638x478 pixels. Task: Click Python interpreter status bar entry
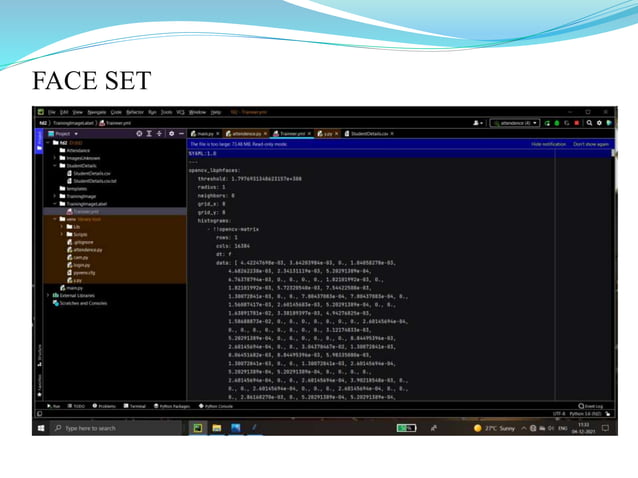(585, 414)
